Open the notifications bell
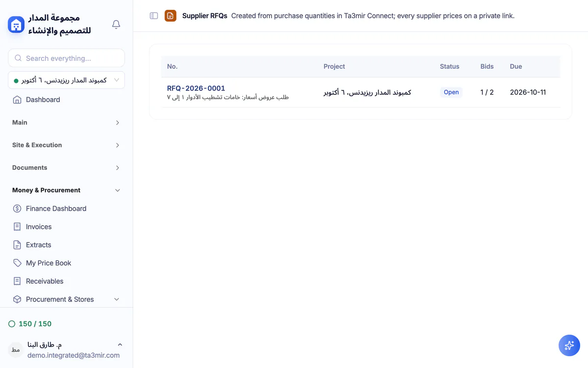This screenshot has width=588, height=368. (x=116, y=24)
